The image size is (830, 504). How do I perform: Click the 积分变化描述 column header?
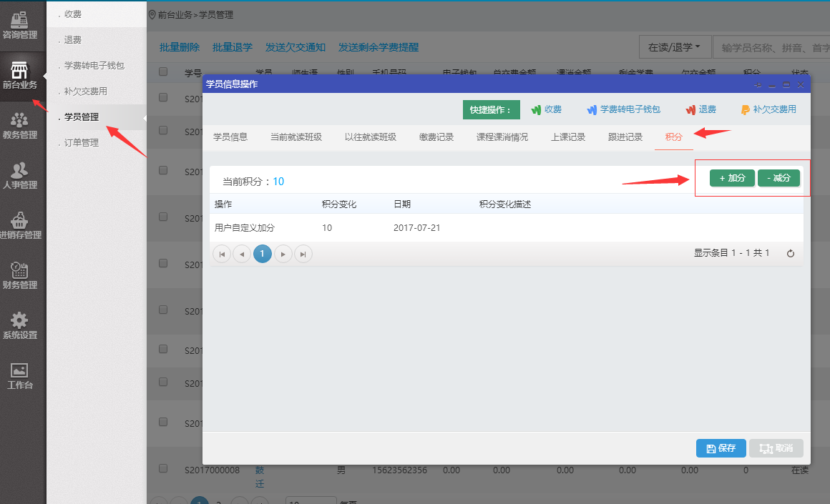click(505, 204)
